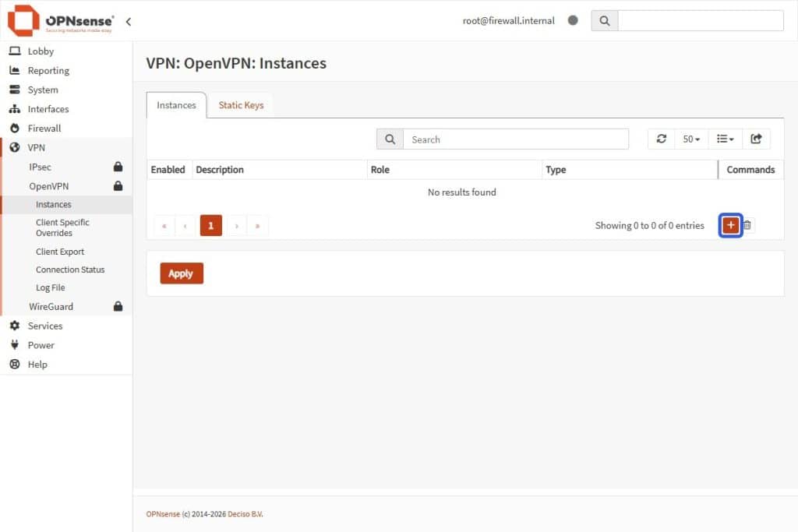The image size is (798, 532).
Task: Click the lock icon next to WireGuard
Action: coord(118,306)
